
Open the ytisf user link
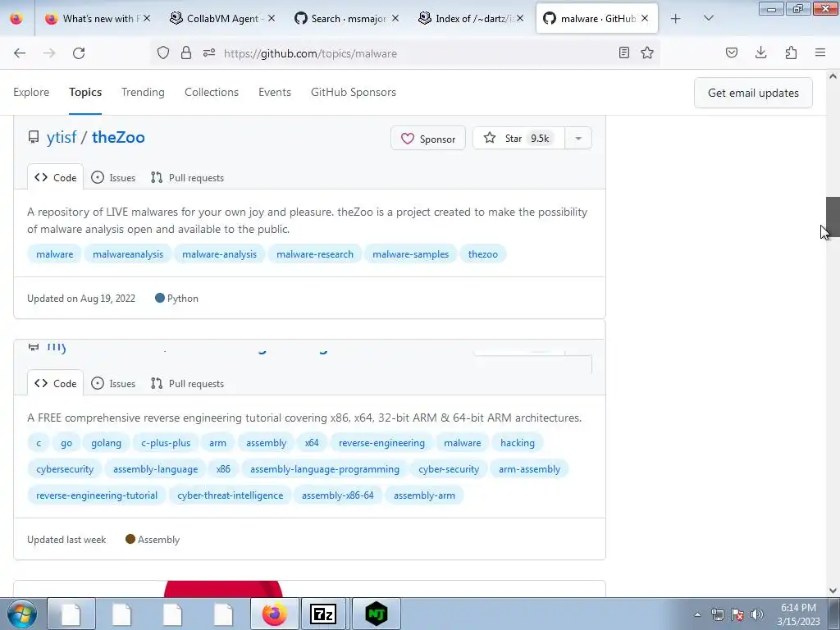click(x=62, y=137)
